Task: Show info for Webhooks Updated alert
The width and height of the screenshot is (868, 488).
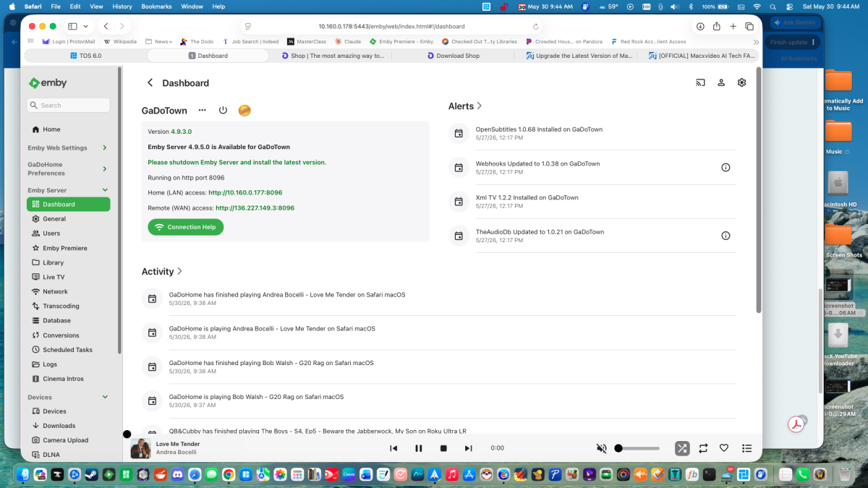Action: 726,167
